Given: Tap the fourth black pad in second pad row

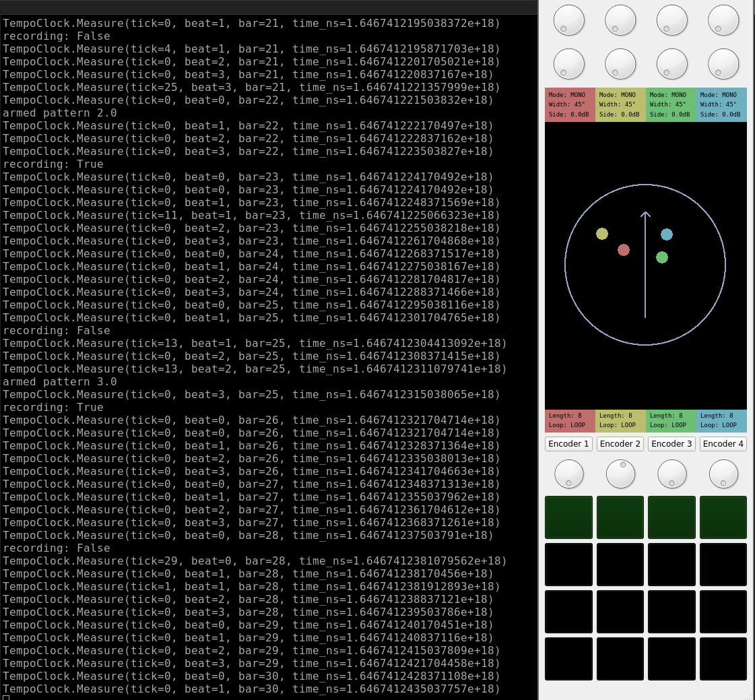Looking at the screenshot, I should pyautogui.click(x=723, y=565).
